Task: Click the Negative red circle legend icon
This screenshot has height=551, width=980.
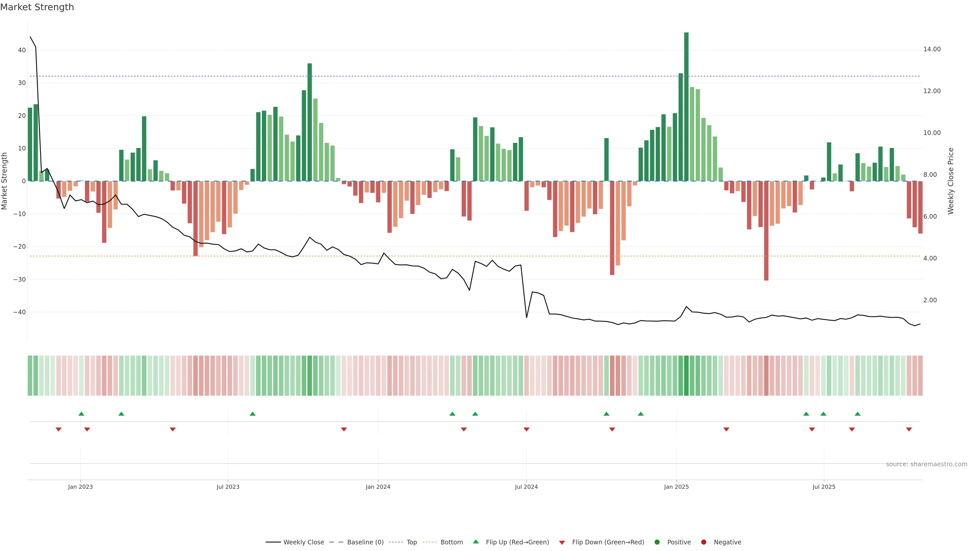Action: click(703, 542)
